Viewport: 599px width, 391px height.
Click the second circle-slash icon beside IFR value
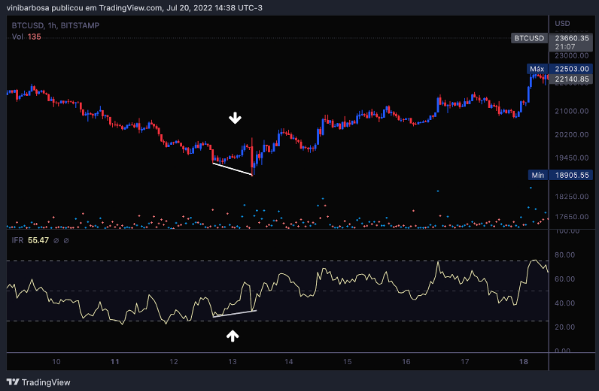[x=66, y=241]
